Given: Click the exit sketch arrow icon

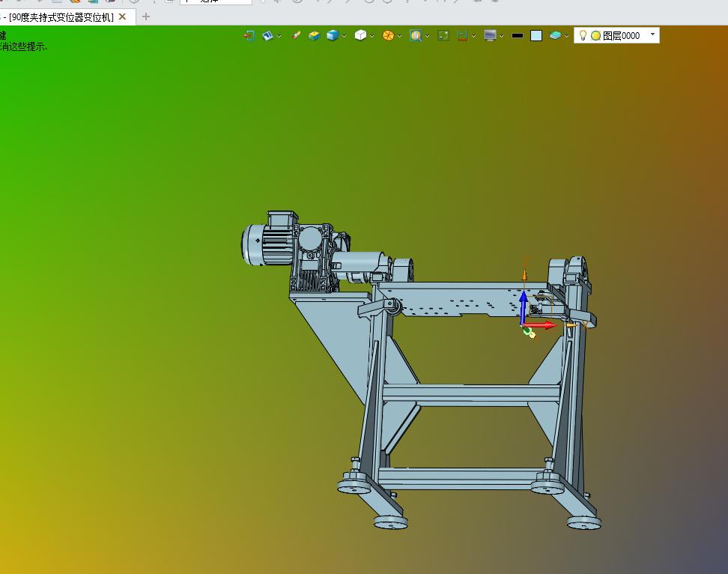Looking at the screenshot, I should point(249,36).
